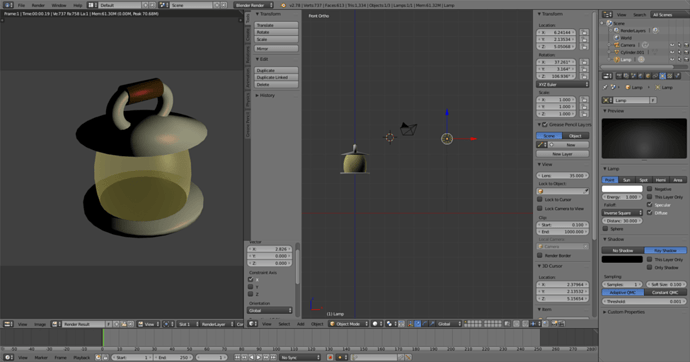Image resolution: width=690 pixels, height=362 pixels.
Task: Open the Inverse Square falloff dropdown
Action: pyautogui.click(x=622, y=213)
